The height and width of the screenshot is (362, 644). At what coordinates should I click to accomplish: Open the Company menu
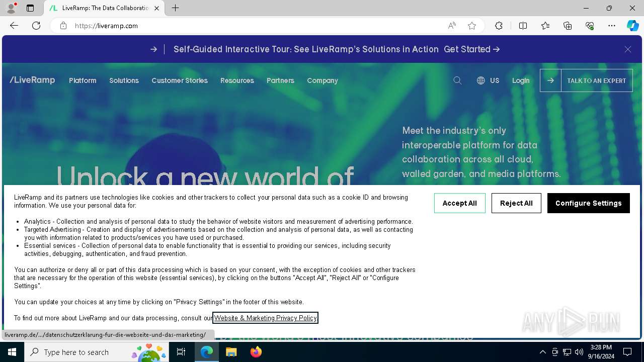(323, 80)
